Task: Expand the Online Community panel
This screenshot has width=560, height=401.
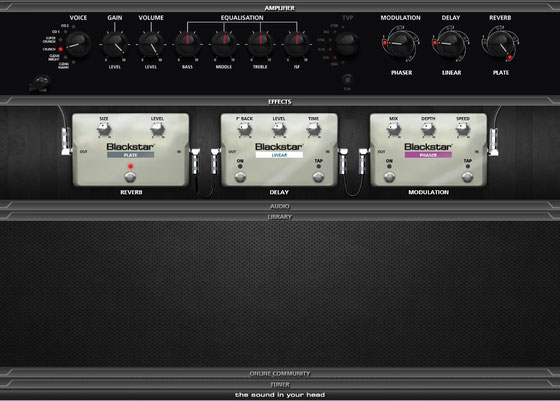Action: 280,374
